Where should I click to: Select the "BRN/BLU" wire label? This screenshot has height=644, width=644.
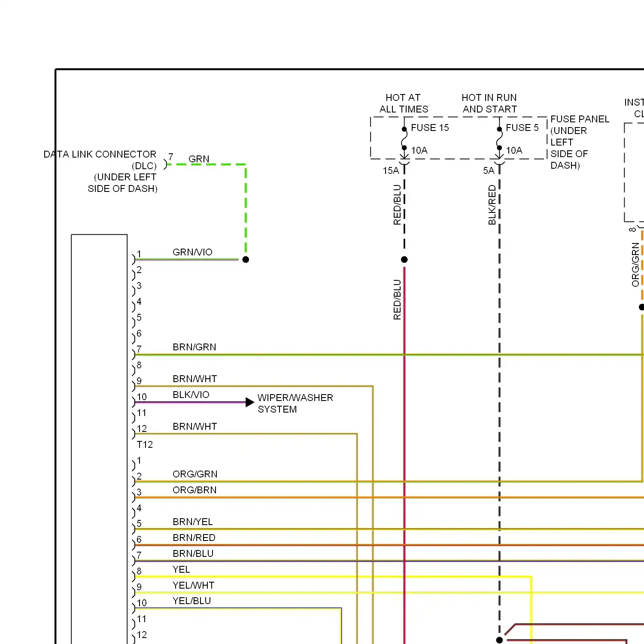coord(193,553)
